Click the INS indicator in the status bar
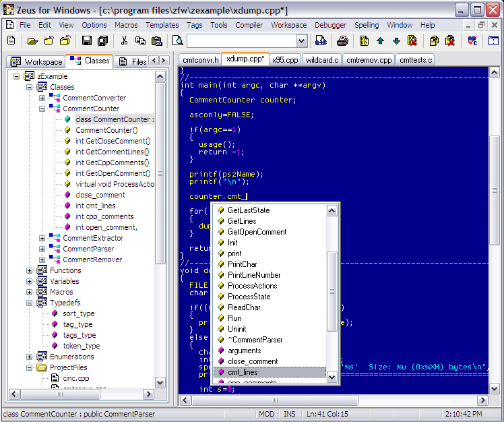This screenshot has width=504, height=422. pos(289,414)
